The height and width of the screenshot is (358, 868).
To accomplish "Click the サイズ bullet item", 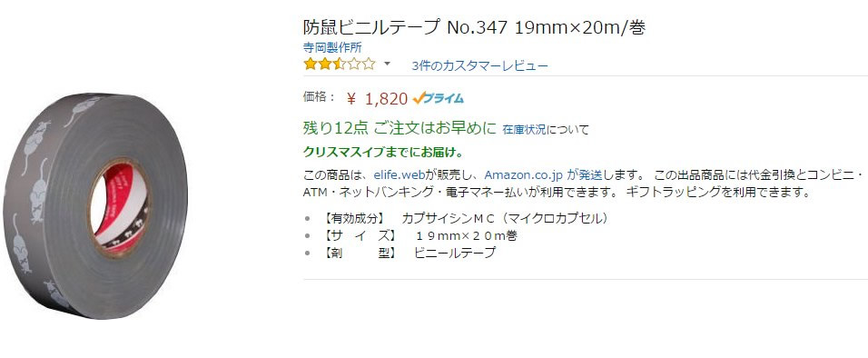I will pos(419,235).
